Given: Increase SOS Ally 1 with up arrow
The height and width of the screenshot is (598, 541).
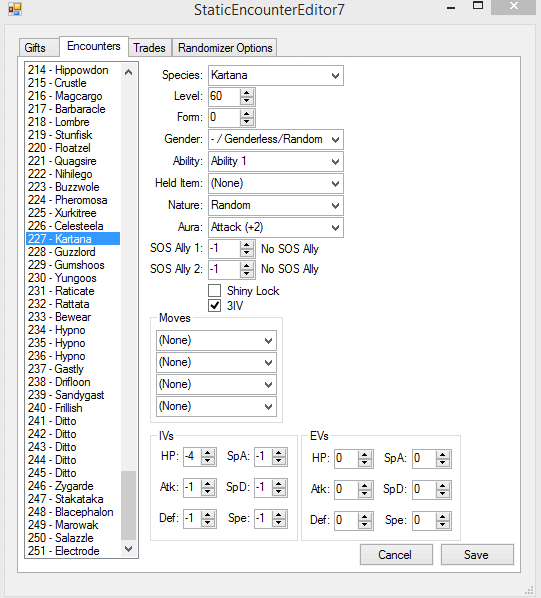Looking at the screenshot, I should point(247,245).
